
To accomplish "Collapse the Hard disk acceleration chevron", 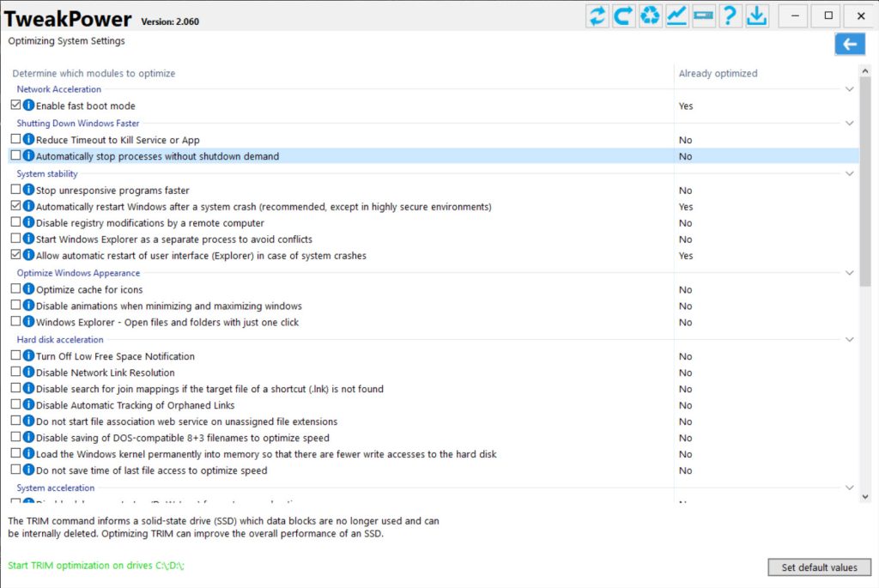I will click(x=849, y=340).
